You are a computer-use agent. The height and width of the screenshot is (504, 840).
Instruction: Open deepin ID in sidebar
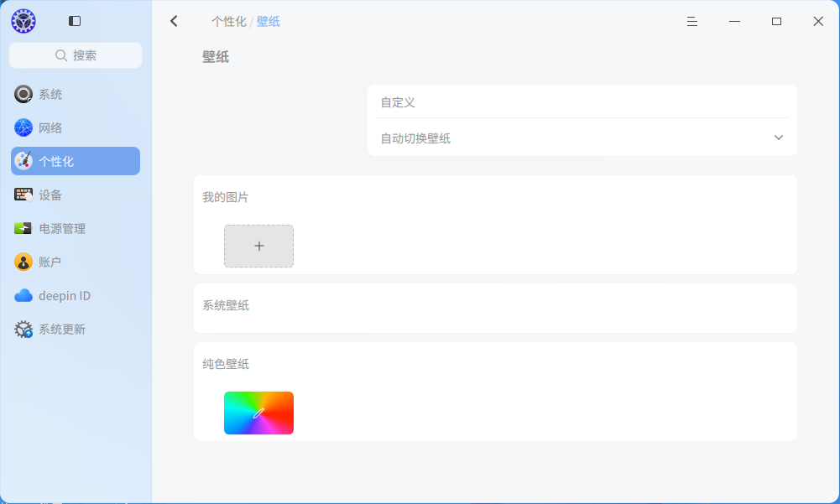click(76, 296)
